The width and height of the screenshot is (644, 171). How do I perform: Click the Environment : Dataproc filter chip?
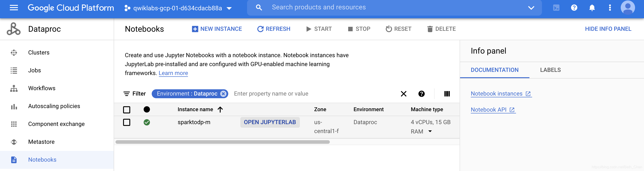click(187, 94)
